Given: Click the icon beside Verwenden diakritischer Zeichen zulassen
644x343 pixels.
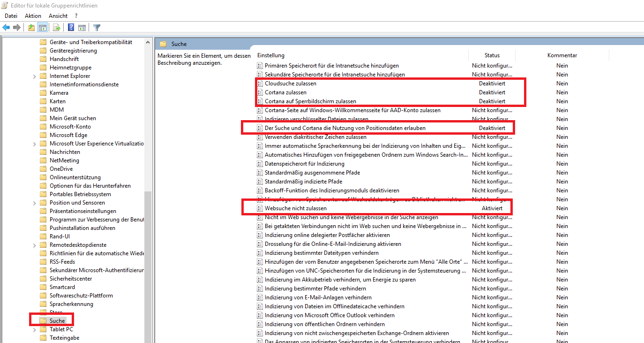Looking at the screenshot, I should coord(260,137).
